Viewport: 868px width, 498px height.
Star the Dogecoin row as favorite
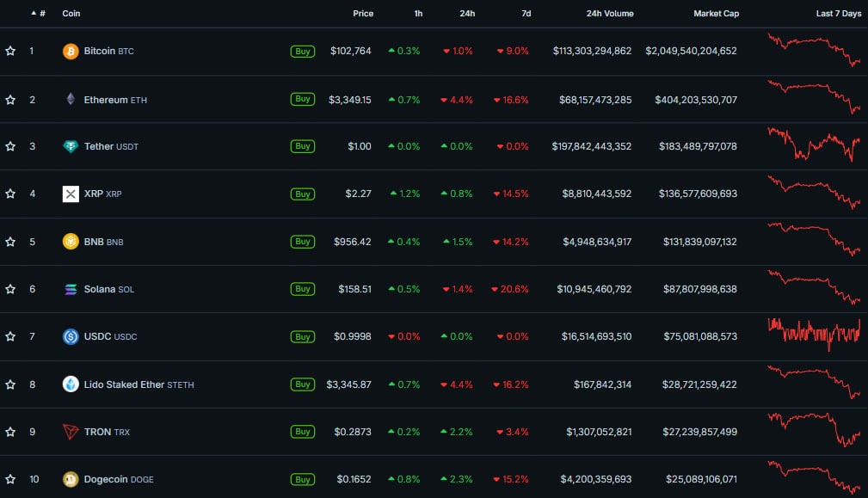[x=10, y=479]
